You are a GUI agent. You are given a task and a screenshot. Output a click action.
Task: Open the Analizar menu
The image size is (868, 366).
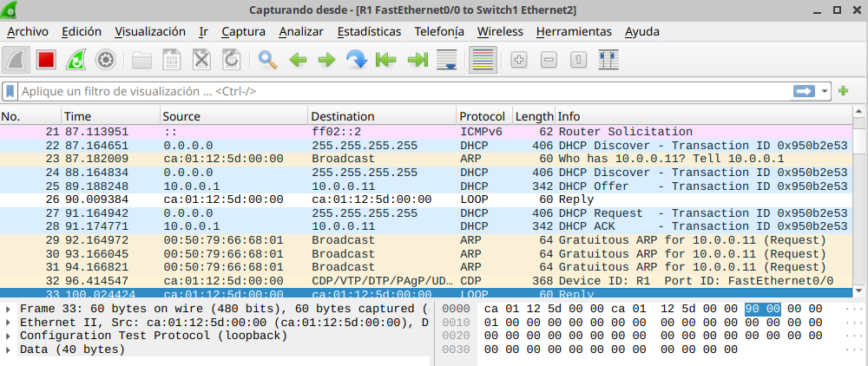[x=301, y=31]
